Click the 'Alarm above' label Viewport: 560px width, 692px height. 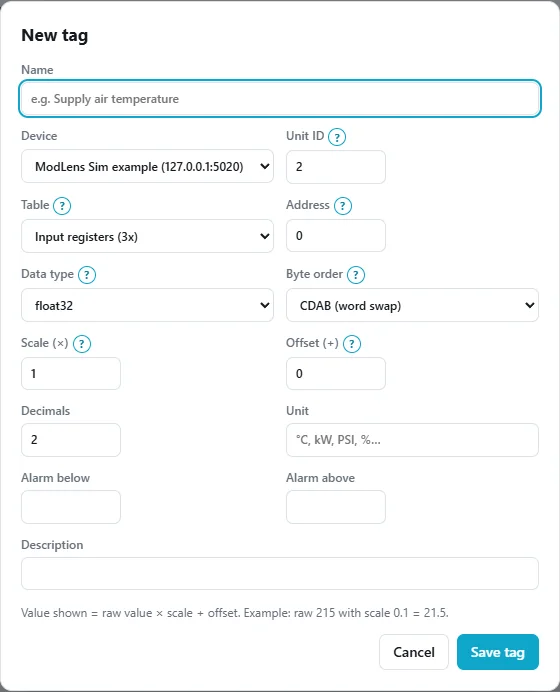(x=320, y=478)
